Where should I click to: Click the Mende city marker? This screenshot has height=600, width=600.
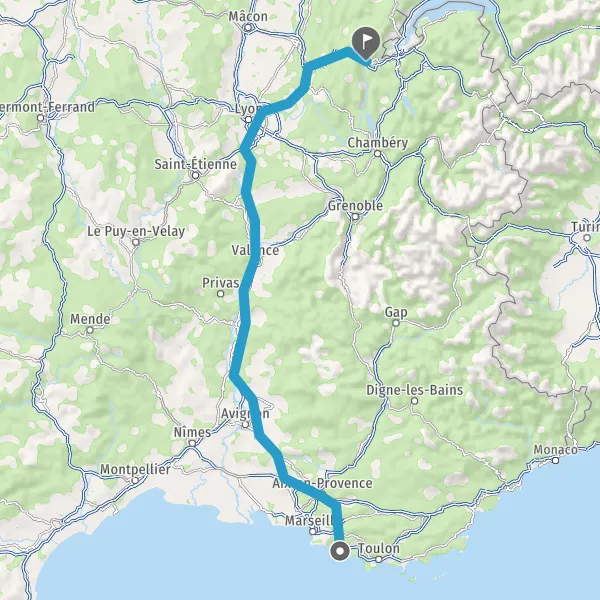[90, 330]
